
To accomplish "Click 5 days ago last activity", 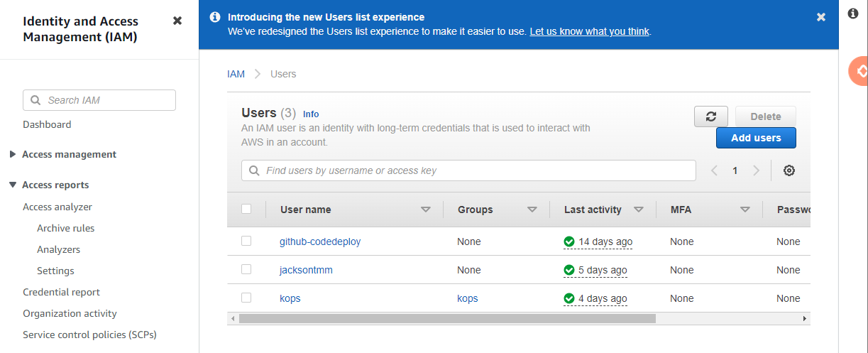I will tap(603, 270).
